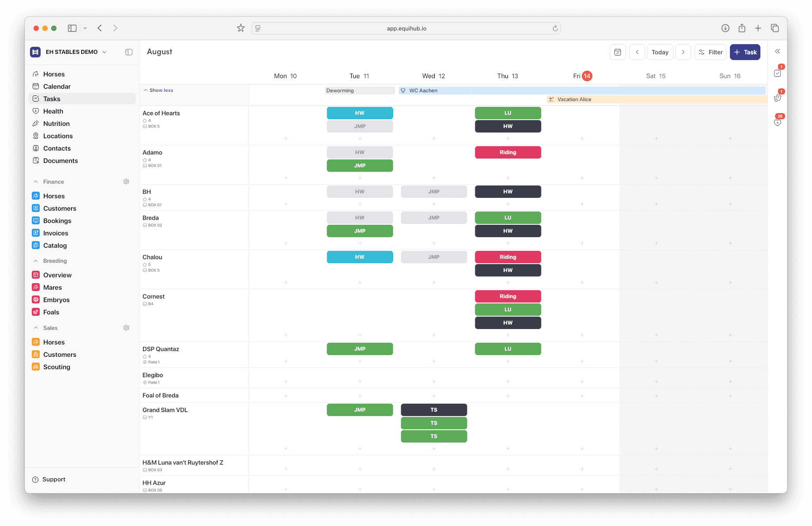Image resolution: width=812 pixels, height=526 pixels.
Task: Collapse the Breeding section
Action: pyautogui.click(x=36, y=261)
